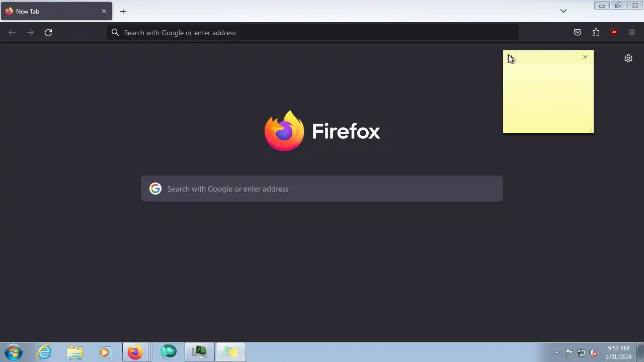
Task: Open Action Center flag icon
Action: 569,352
